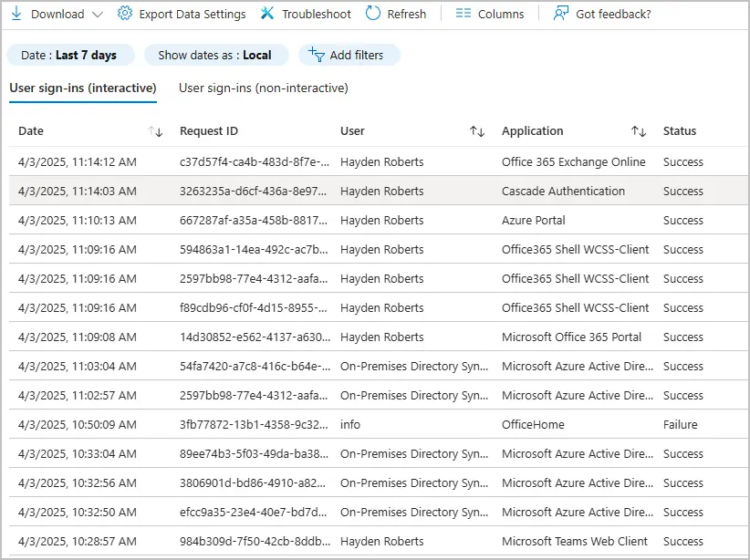Change Show dates as: Local filter
This screenshot has height=560, width=750.
pyautogui.click(x=216, y=55)
